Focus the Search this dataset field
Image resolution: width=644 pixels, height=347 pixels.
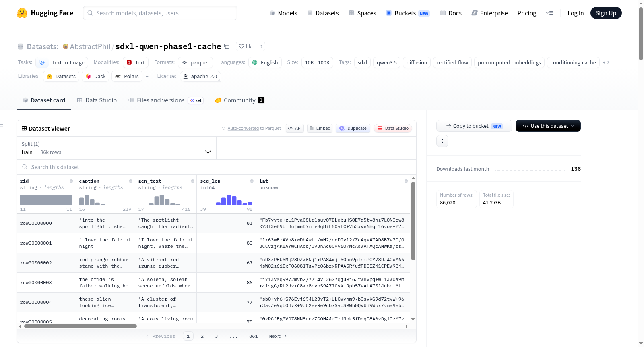click(x=217, y=167)
